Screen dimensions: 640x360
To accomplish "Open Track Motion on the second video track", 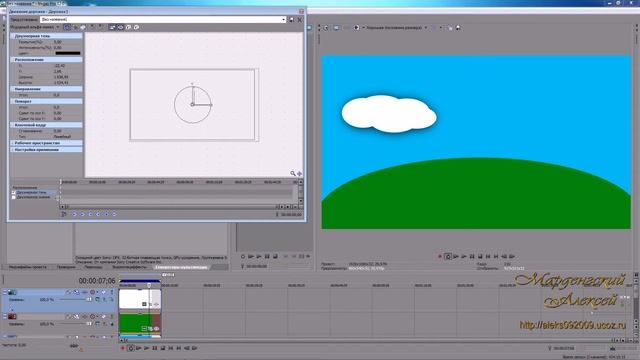I will pos(76,316).
